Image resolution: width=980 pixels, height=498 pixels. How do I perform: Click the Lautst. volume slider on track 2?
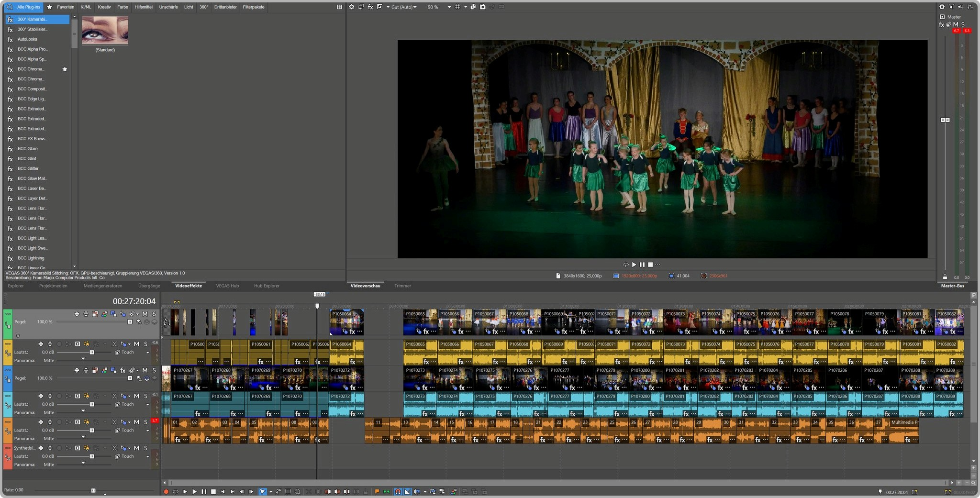[x=91, y=353]
